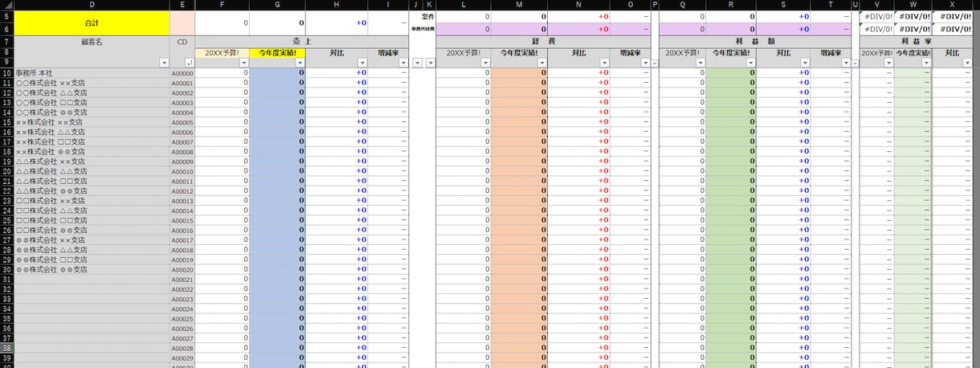The width and height of the screenshot is (980, 368).
Task: Select column D header
Action: (x=92, y=5)
